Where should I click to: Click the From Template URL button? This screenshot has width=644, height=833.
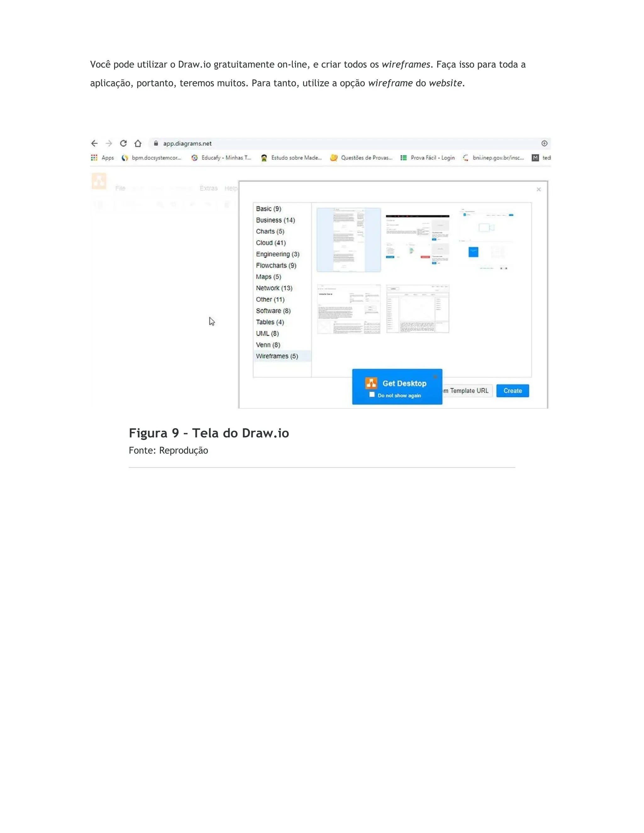coord(468,390)
